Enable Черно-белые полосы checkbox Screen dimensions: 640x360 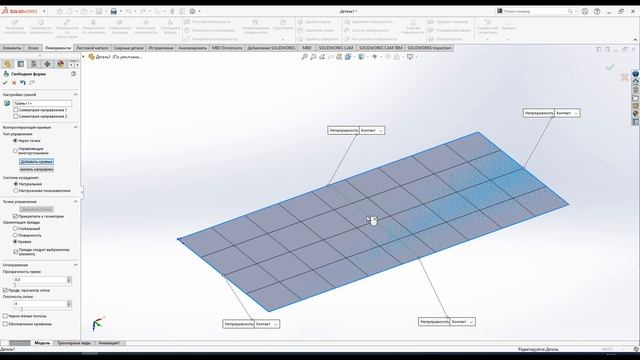coord(5,316)
